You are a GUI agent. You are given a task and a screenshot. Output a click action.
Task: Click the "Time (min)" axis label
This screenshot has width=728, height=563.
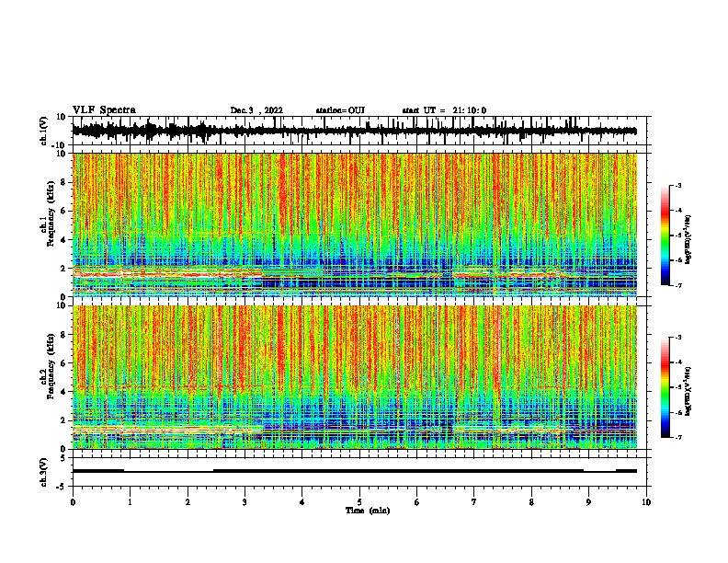(368, 511)
